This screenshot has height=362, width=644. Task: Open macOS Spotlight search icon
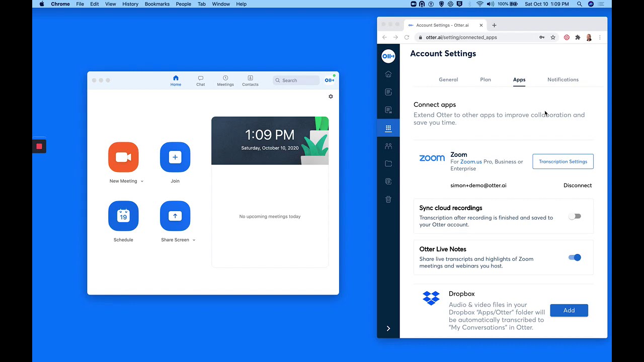coord(580,4)
